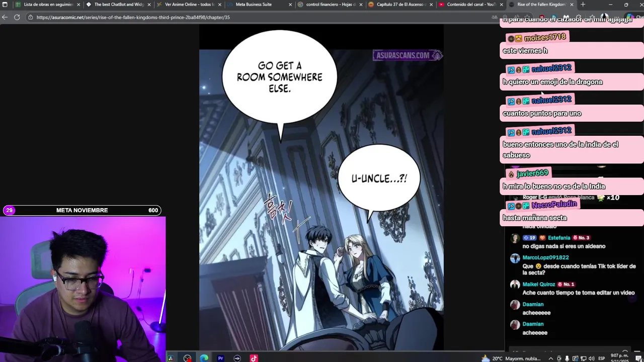
Task: Click the 'META NOVIEMBRE' goal bar label
Action: [82, 210]
